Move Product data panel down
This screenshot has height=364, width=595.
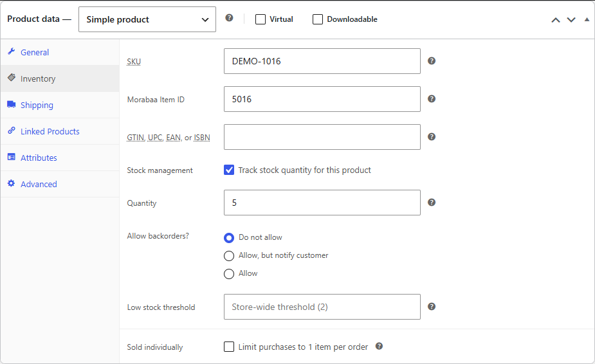click(x=571, y=20)
